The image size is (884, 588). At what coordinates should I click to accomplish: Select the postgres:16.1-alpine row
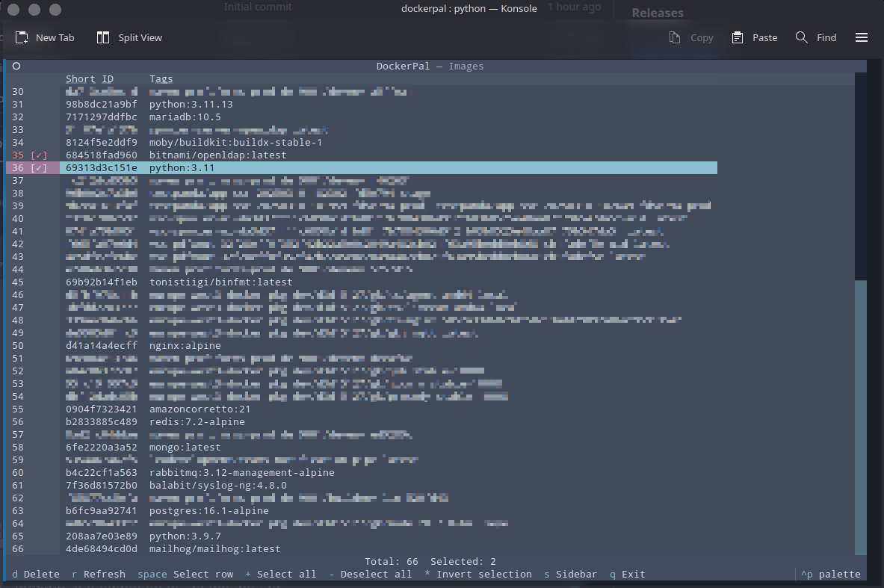click(362, 511)
